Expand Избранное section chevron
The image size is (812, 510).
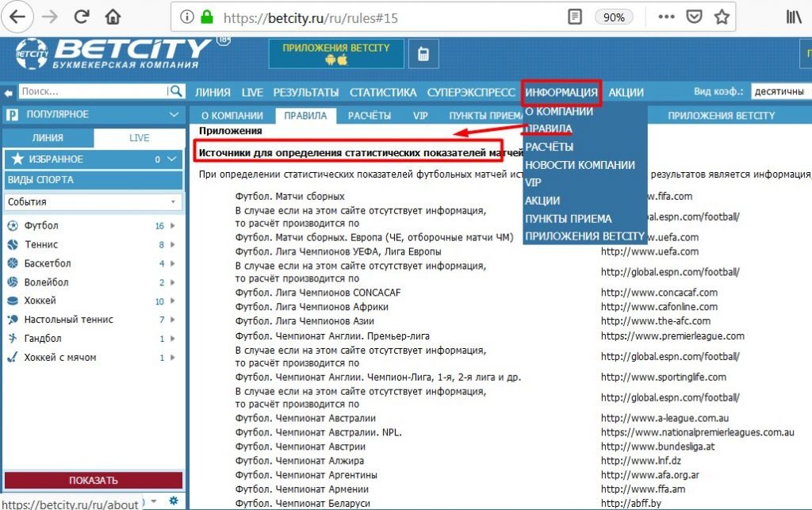(172, 159)
